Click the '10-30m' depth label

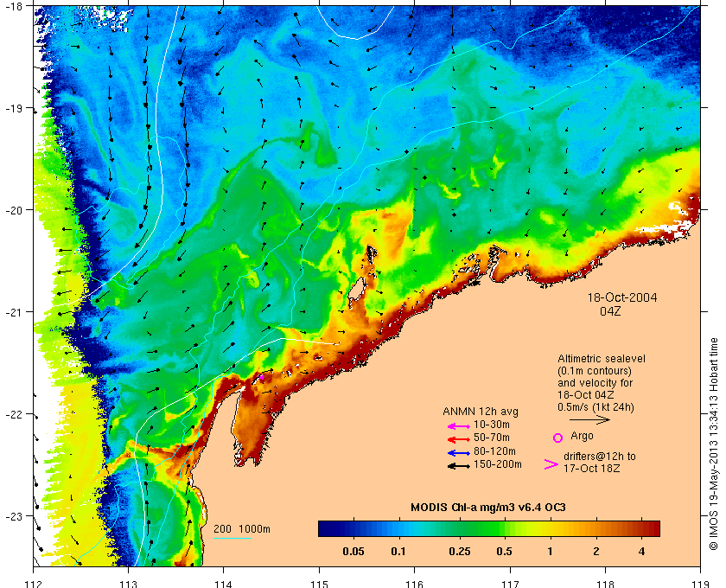492,425
